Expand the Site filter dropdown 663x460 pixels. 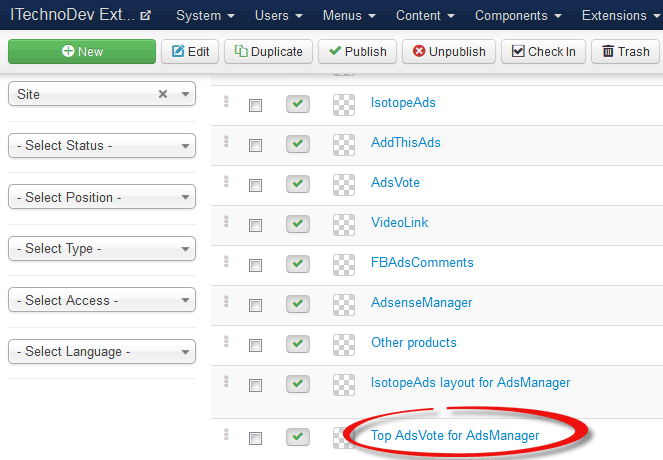(x=185, y=94)
